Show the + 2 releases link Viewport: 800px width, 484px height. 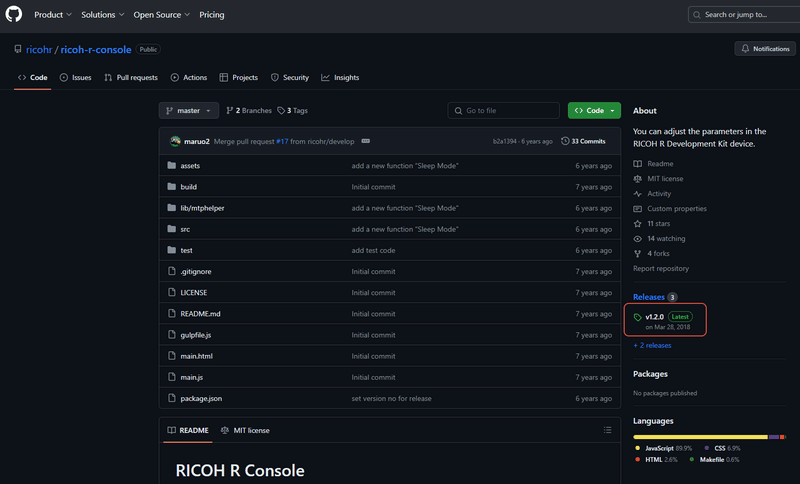tap(653, 346)
